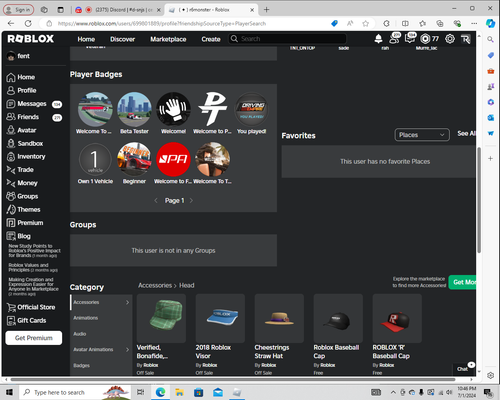Click the Roblox logo
500x400 pixels.
click(31, 39)
